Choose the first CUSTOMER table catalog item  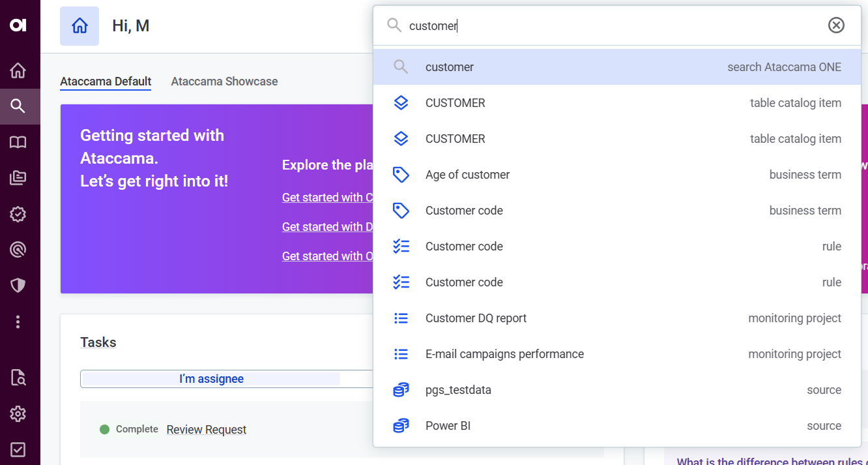click(x=616, y=103)
